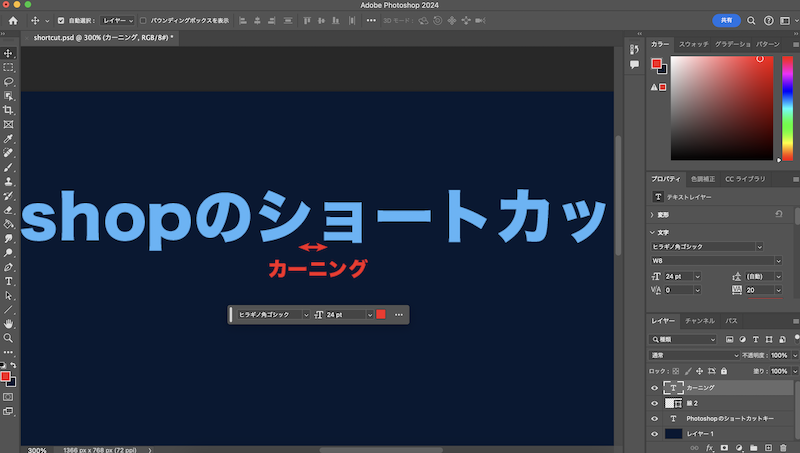Select the Pen tool

8,267
